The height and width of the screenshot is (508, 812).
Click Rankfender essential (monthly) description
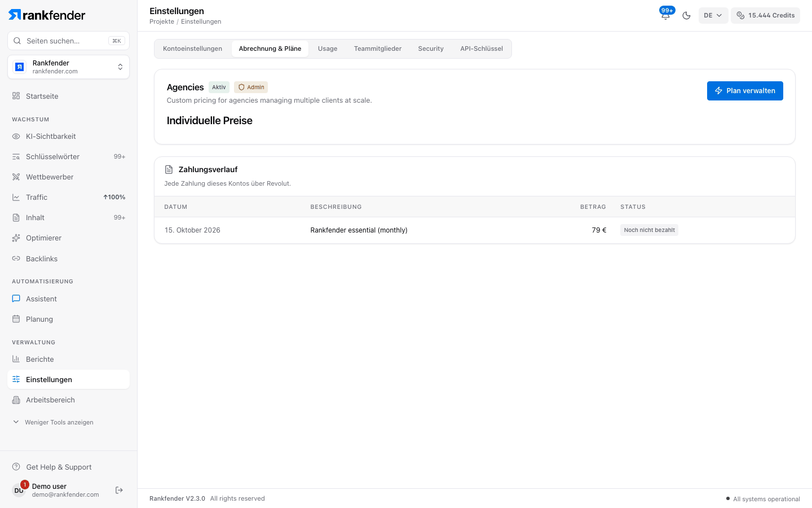[359, 230]
